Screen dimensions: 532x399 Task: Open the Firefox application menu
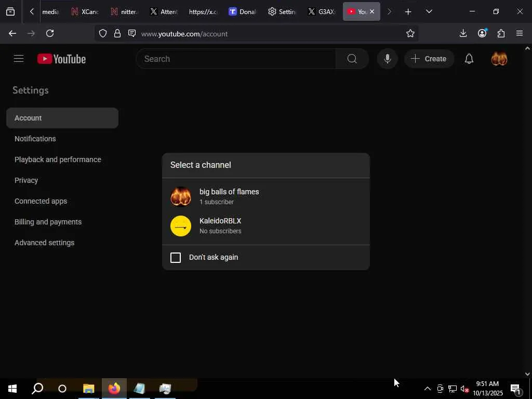(x=520, y=33)
